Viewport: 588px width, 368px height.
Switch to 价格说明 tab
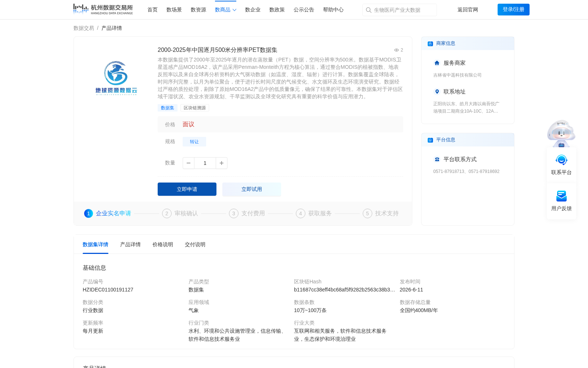pyautogui.click(x=163, y=244)
